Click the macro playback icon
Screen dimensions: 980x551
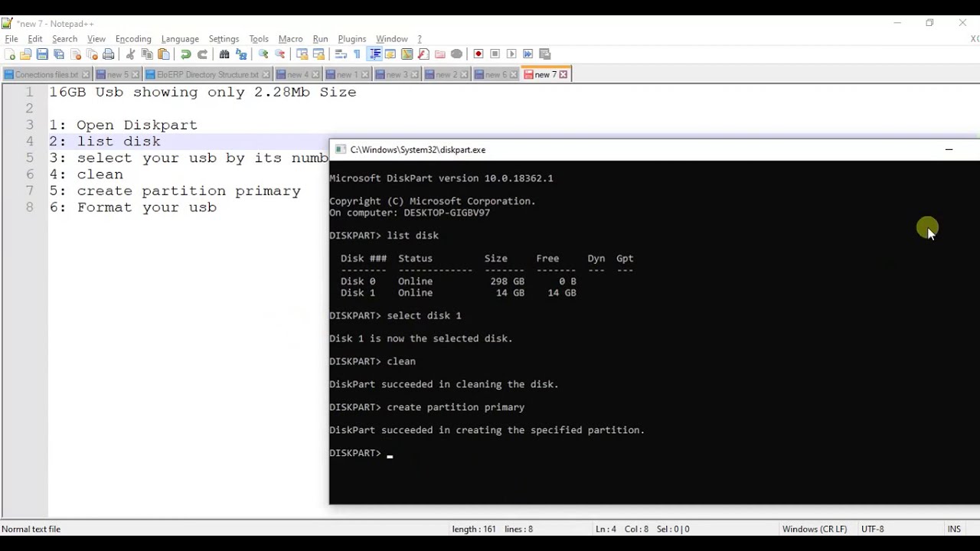coord(511,54)
